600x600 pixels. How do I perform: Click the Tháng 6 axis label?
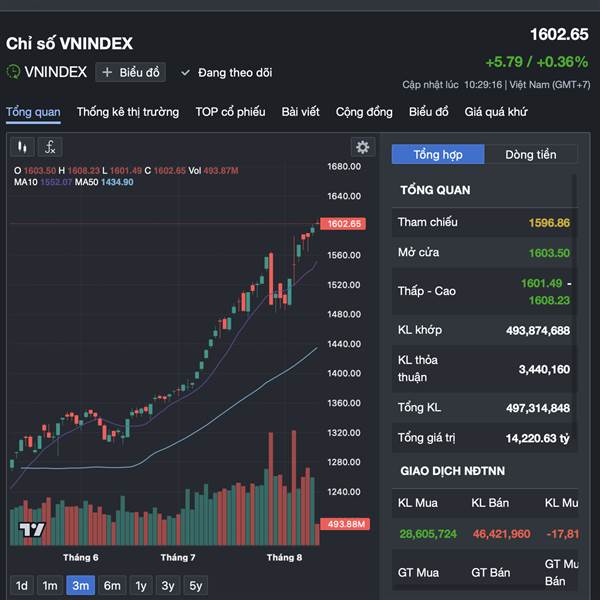[81, 558]
